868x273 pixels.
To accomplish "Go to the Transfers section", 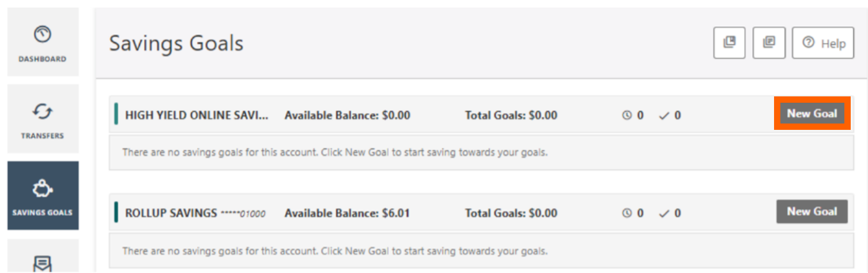I will click(43, 118).
